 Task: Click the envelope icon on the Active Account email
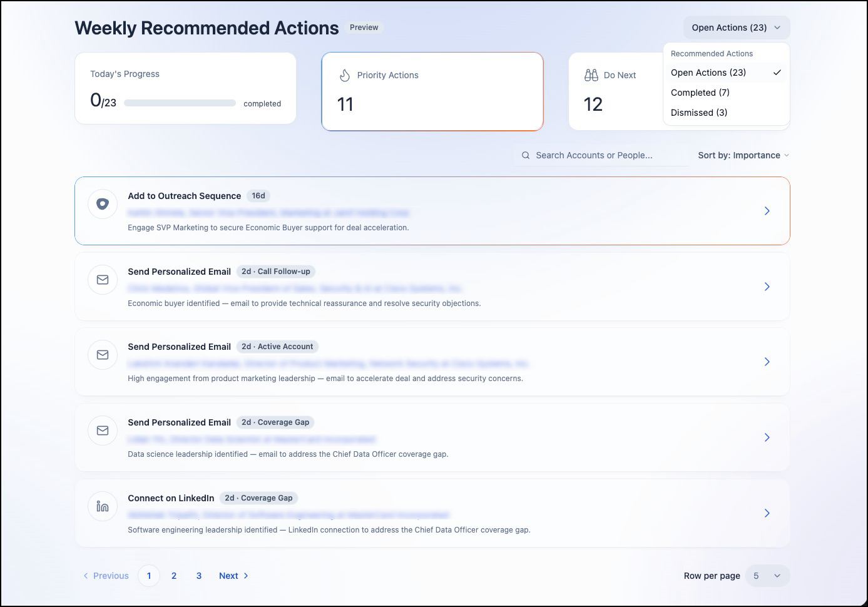[103, 355]
